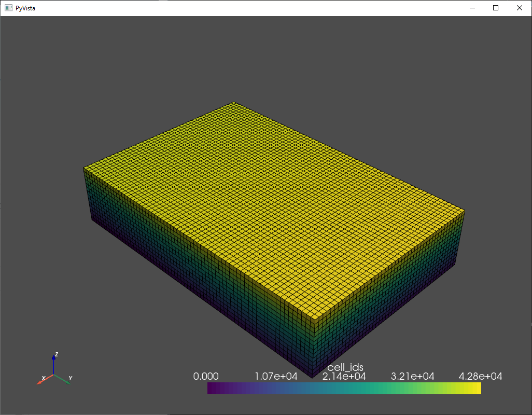Click the 1.07e+04 scalar bar label
The image size is (532, 415).
tap(276, 376)
